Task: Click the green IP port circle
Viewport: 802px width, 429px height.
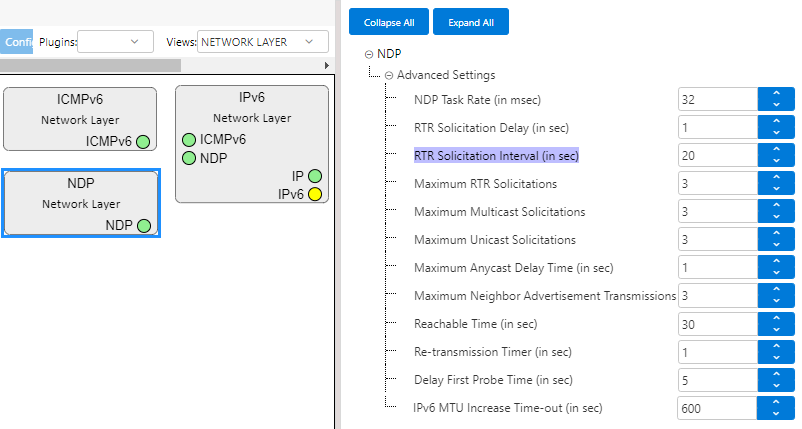Action: click(x=315, y=176)
